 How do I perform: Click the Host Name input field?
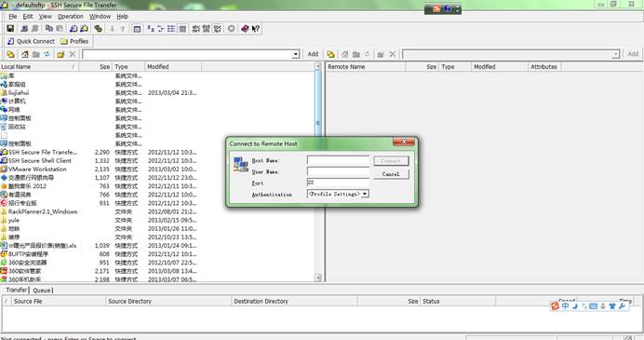tap(338, 160)
